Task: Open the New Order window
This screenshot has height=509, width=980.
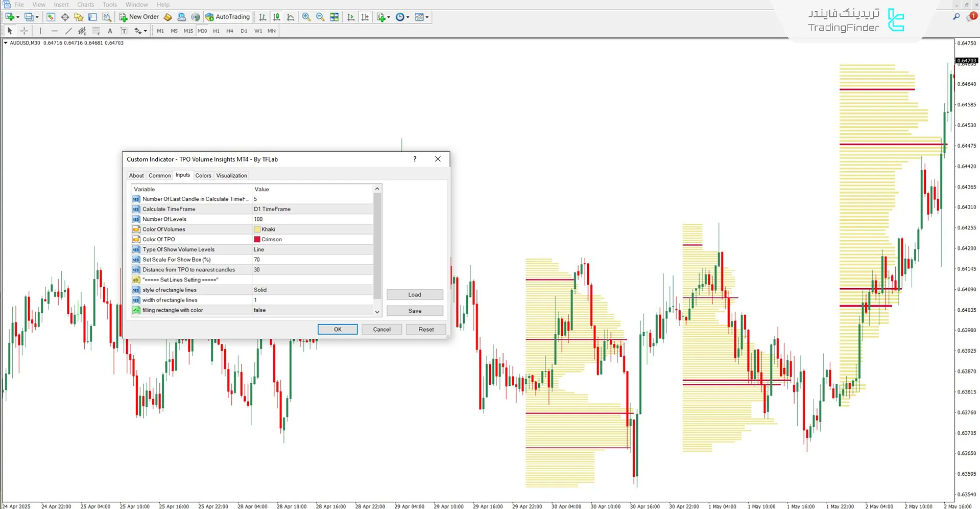Action: point(139,17)
